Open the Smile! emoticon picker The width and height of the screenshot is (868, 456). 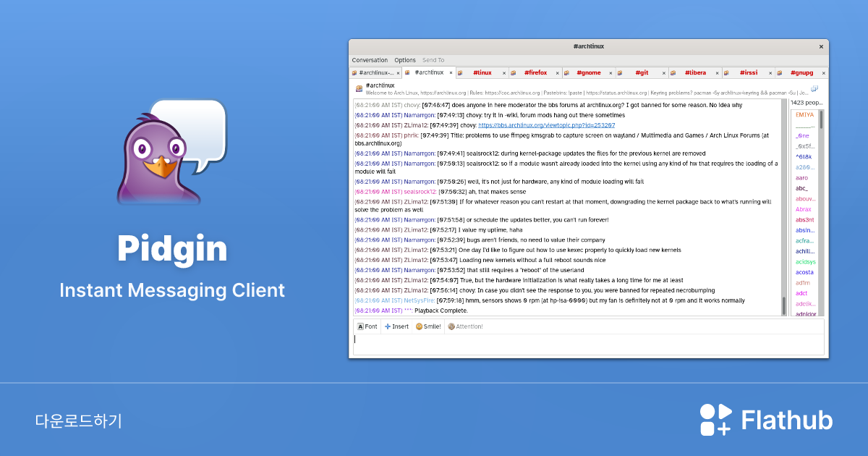click(427, 326)
